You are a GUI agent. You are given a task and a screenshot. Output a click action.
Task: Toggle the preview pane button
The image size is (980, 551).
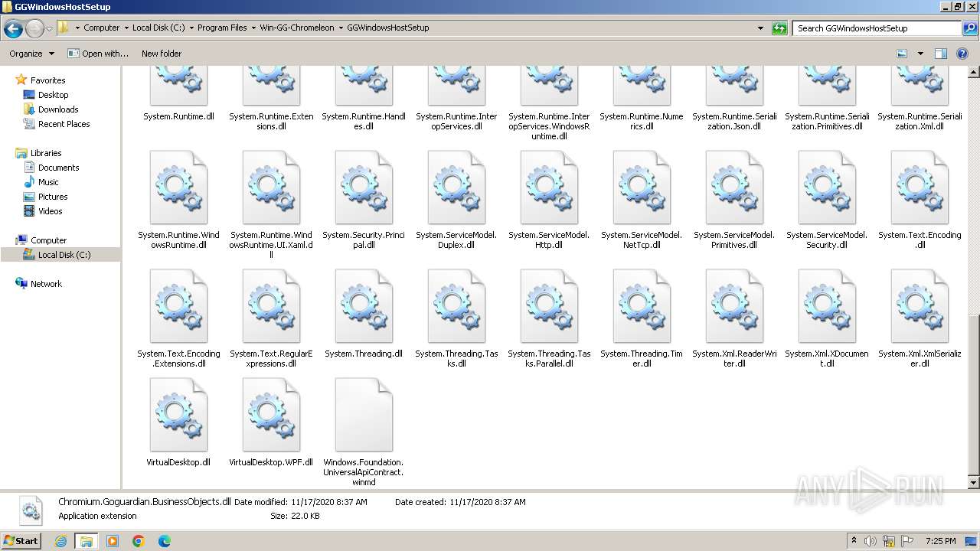click(x=941, y=54)
